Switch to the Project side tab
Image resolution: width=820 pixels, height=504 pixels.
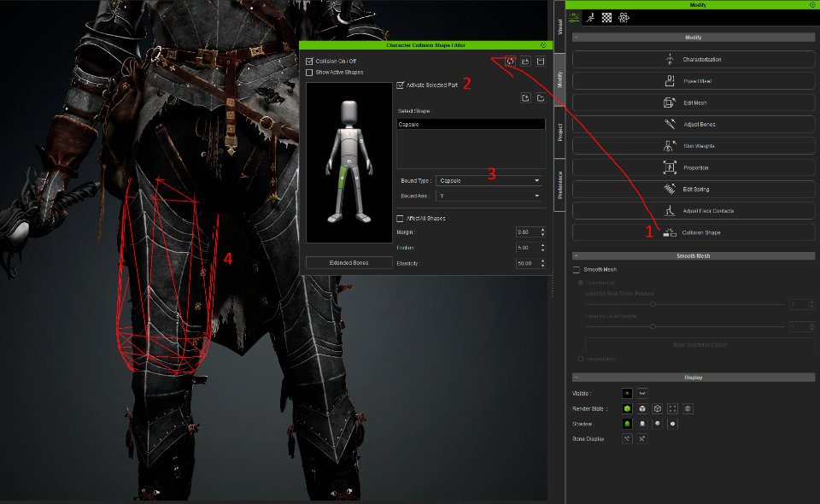pyautogui.click(x=560, y=132)
